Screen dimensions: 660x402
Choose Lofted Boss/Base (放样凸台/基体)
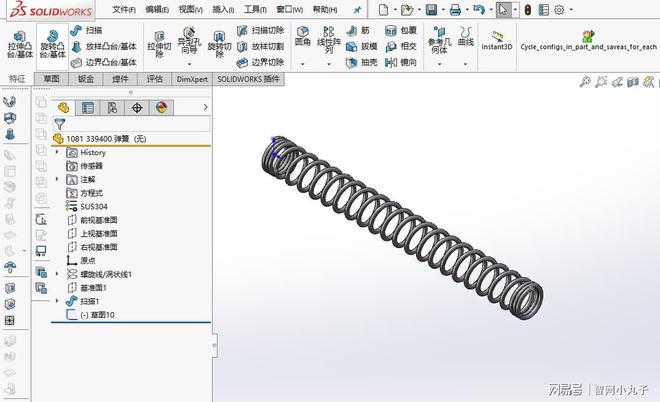click(x=104, y=46)
